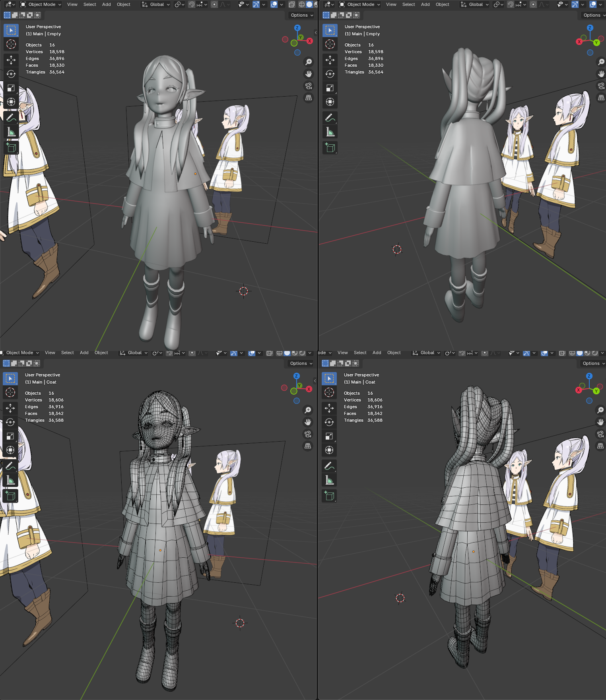The width and height of the screenshot is (606, 700).
Task: Click Add Cube tool in top-right viewport
Action: 330,147
